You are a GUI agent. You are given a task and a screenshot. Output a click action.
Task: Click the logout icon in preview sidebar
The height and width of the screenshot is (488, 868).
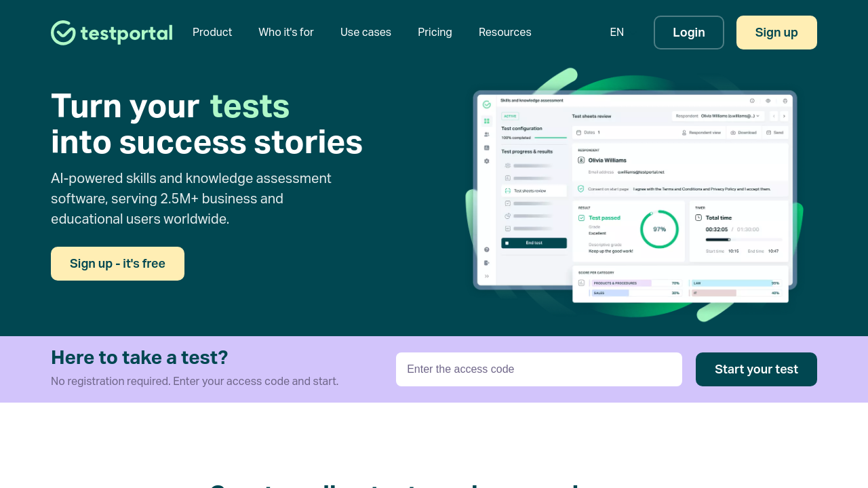click(486, 263)
